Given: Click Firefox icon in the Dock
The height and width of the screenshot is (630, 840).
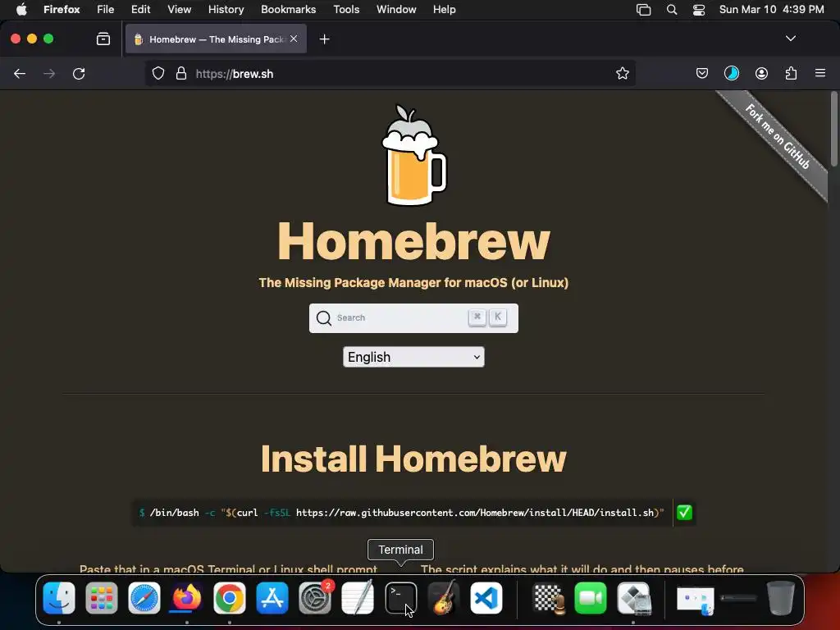Looking at the screenshot, I should (186, 598).
